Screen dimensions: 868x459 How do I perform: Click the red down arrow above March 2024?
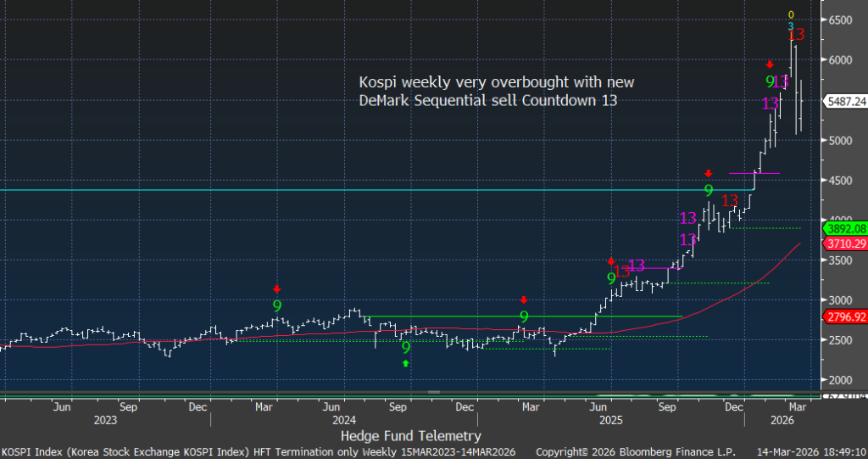click(277, 290)
